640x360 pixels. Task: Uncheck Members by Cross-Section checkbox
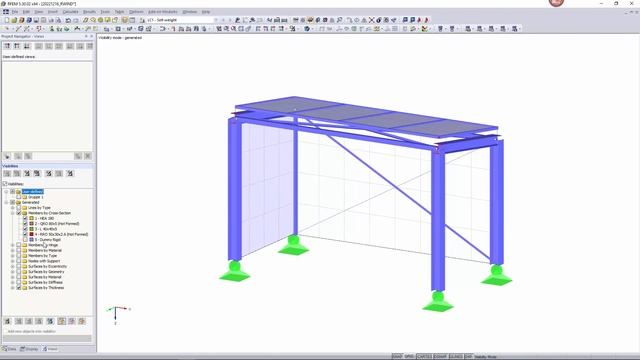pos(19,213)
